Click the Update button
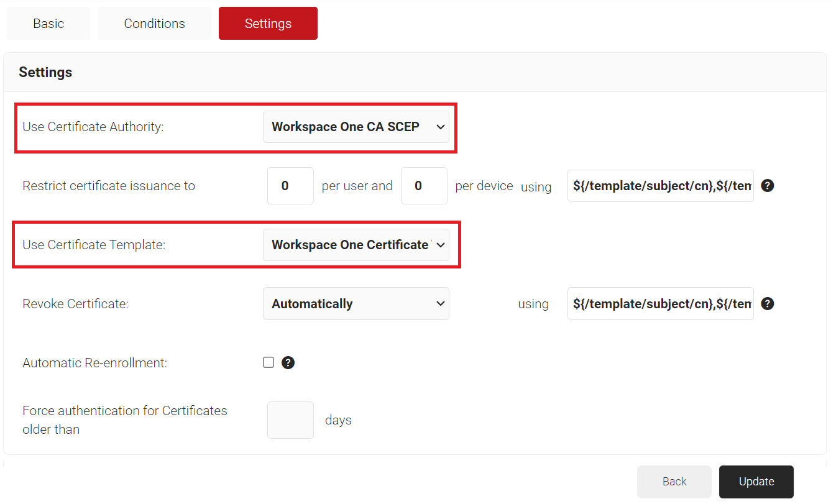Viewport: 831px width, 504px height. pos(756,482)
